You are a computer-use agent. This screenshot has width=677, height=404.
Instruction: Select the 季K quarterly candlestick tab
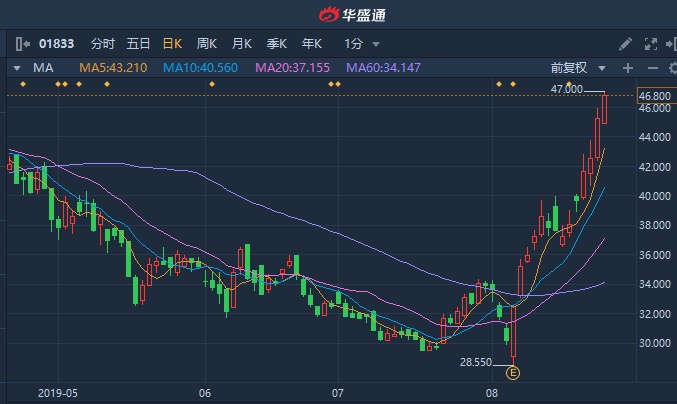(277, 44)
